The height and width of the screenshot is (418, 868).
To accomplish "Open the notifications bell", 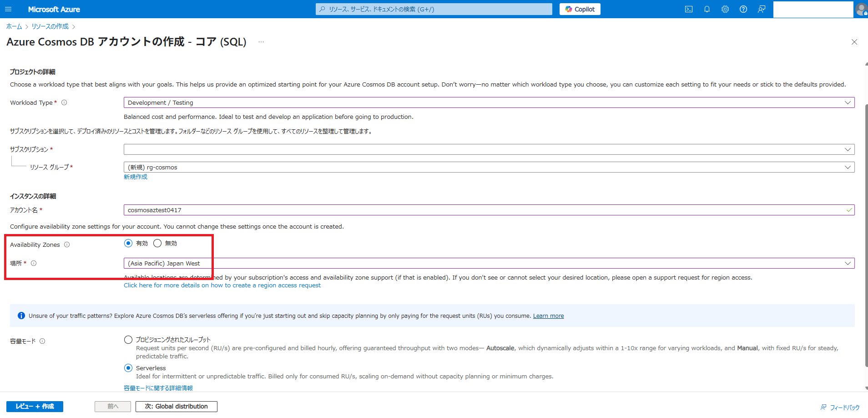I will click(x=707, y=9).
